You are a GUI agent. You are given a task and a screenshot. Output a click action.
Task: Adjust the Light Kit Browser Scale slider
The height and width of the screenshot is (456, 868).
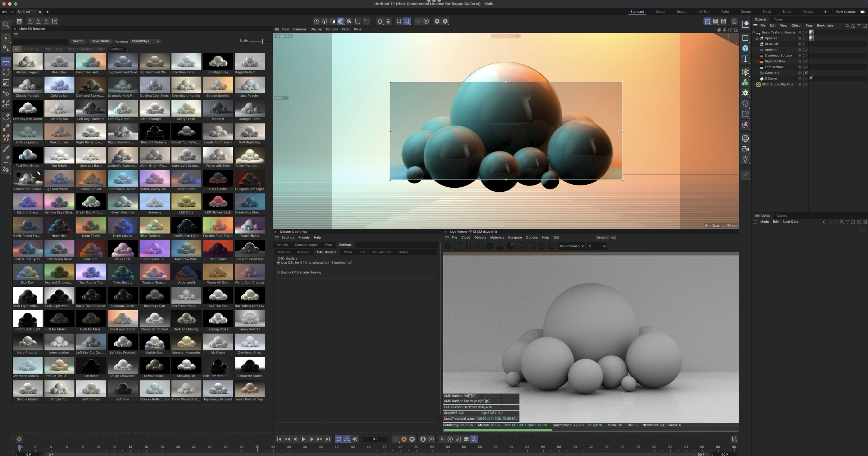(x=262, y=41)
